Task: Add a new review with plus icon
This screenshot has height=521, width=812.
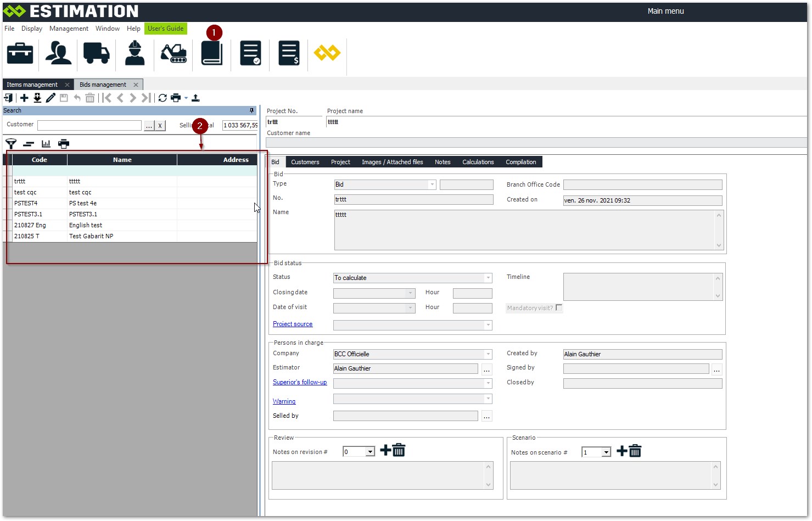Action: point(385,451)
